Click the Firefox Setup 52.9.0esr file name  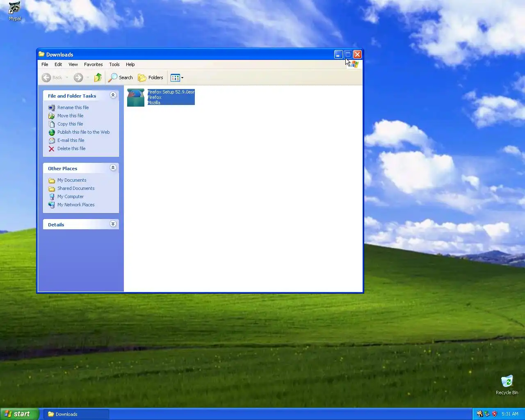tap(171, 92)
